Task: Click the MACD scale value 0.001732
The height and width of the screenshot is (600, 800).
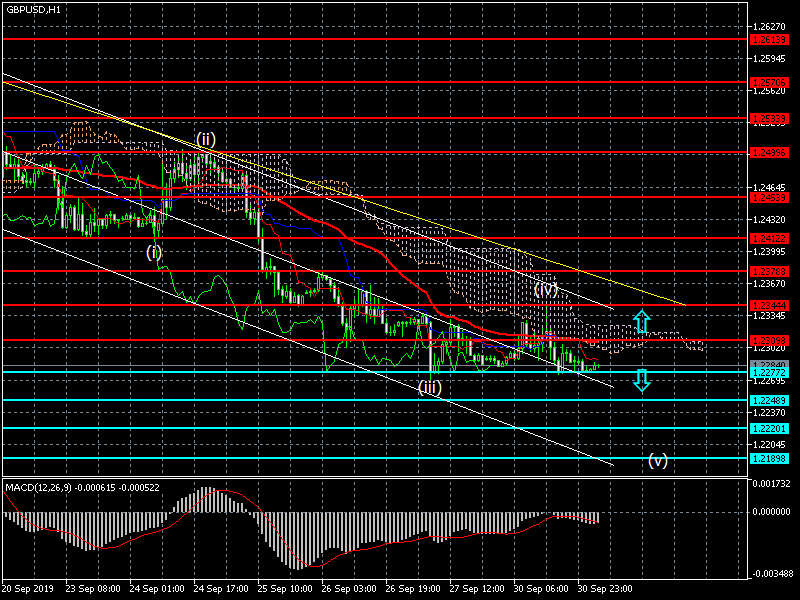Action: (x=772, y=483)
